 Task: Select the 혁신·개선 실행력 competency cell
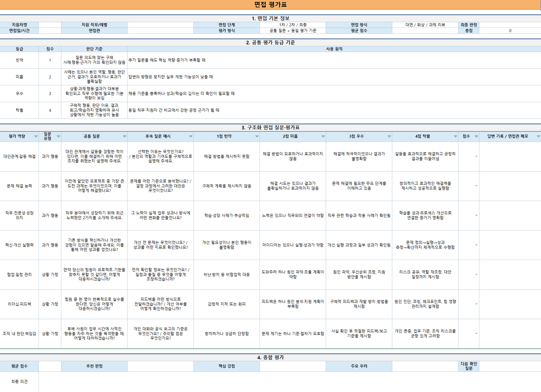(19, 245)
